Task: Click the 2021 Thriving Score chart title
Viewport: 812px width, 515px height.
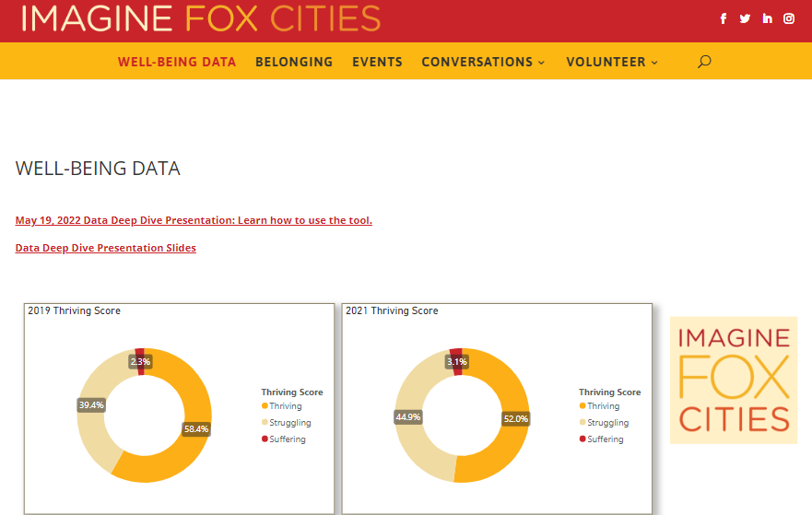Action: coord(392,310)
